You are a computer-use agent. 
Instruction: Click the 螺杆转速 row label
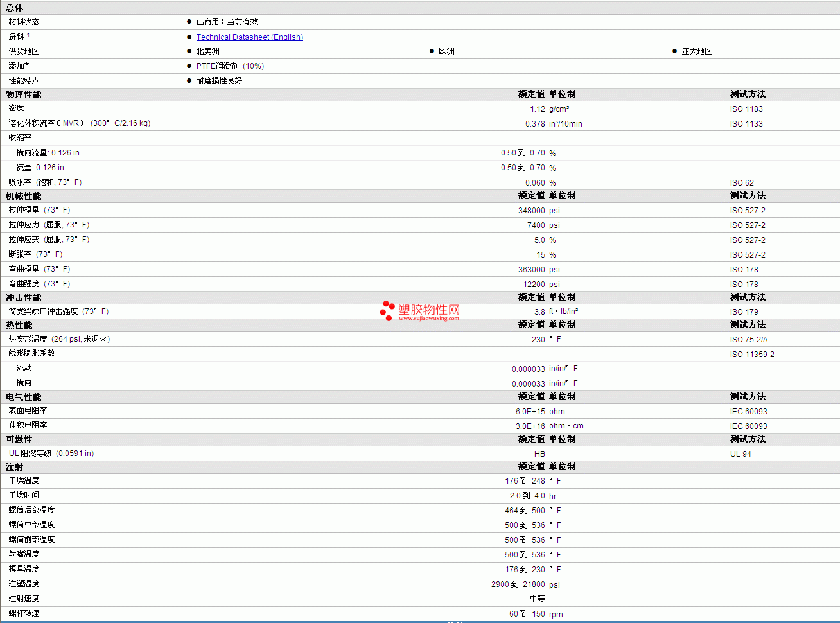24,613
